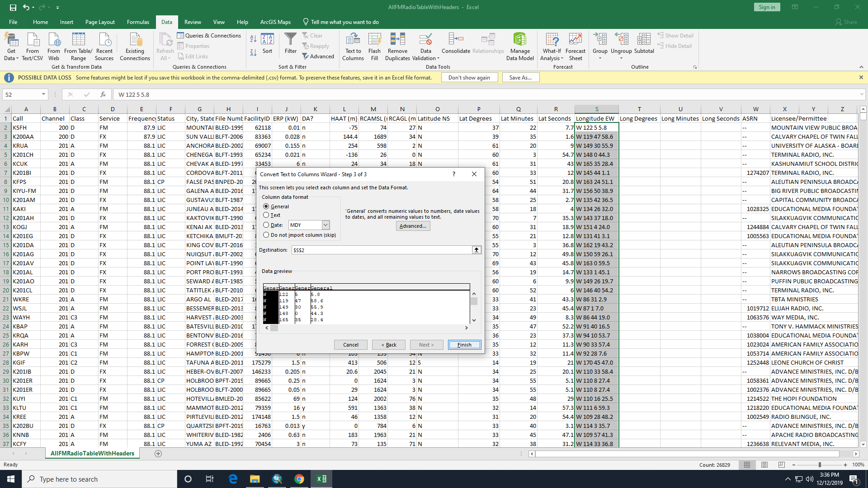Open the File menu
Viewport: 868px width, 488px height.
tap(13, 22)
